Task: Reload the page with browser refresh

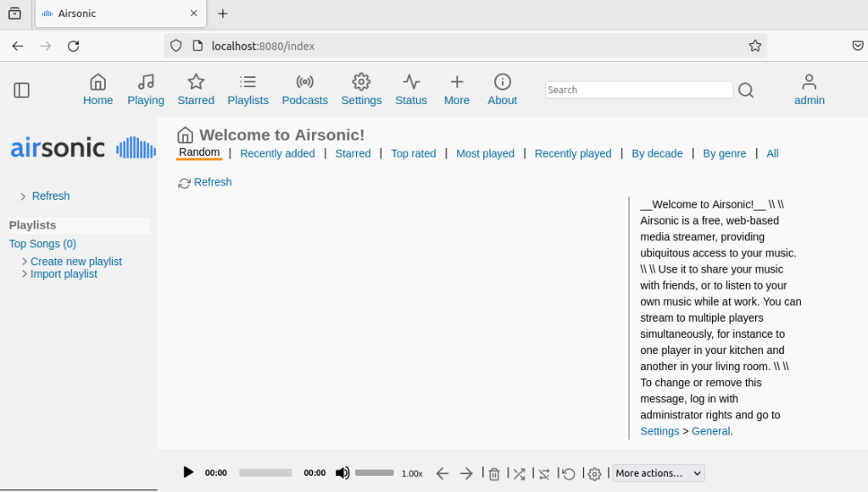Action: tap(73, 46)
